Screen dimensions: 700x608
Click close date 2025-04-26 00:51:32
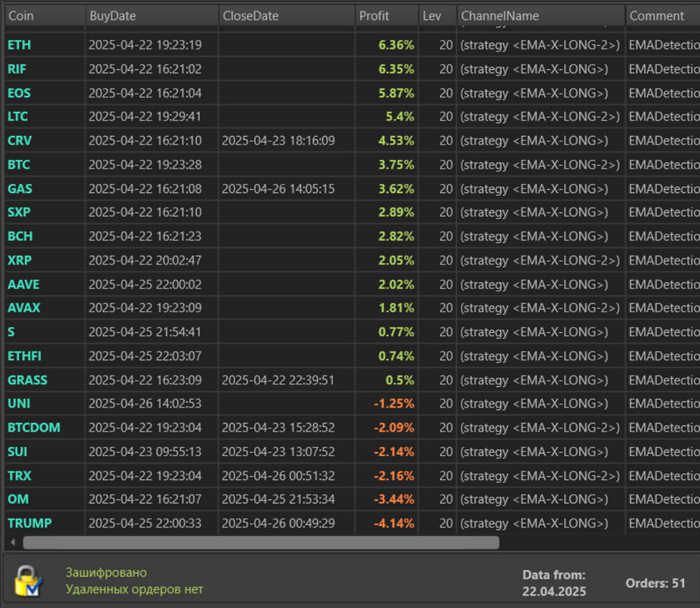pos(278,476)
